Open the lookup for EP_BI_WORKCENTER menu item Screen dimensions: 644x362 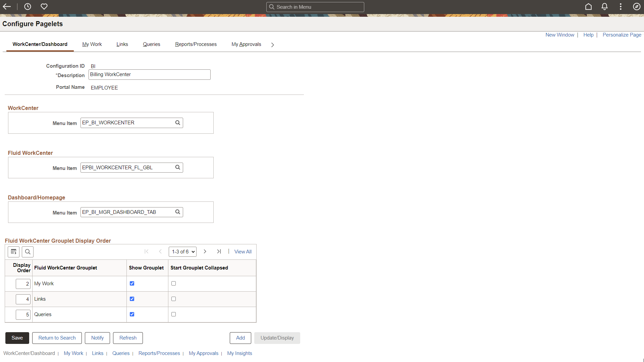coord(177,123)
